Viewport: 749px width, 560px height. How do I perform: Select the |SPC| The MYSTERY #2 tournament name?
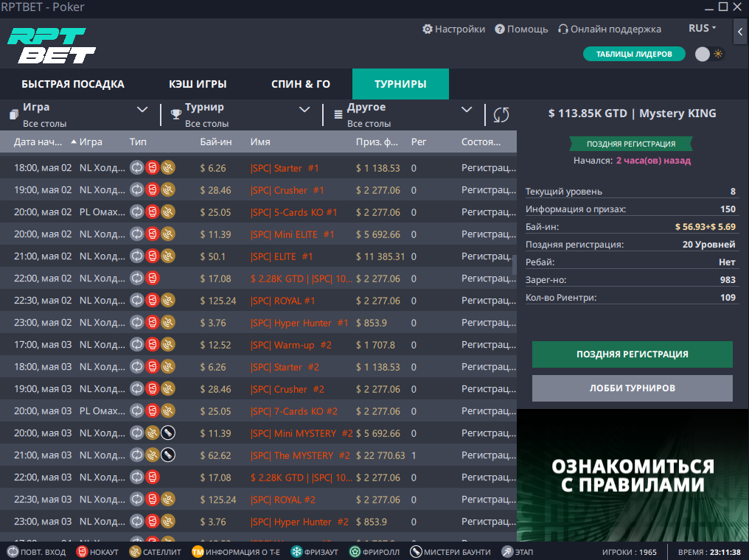301,455
